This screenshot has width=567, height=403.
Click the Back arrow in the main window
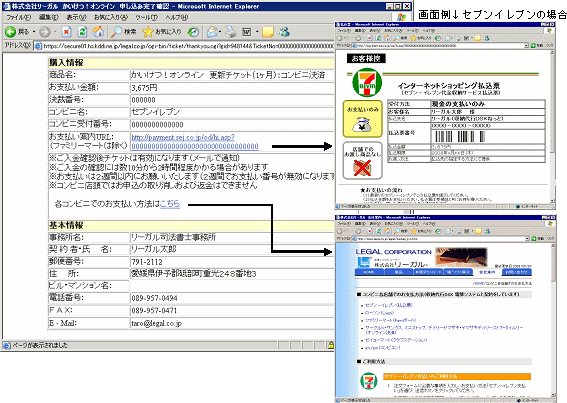point(10,32)
